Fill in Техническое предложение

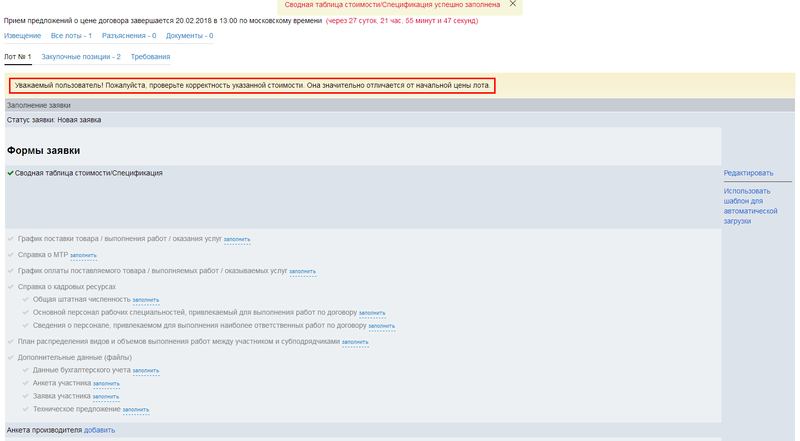tap(135, 410)
